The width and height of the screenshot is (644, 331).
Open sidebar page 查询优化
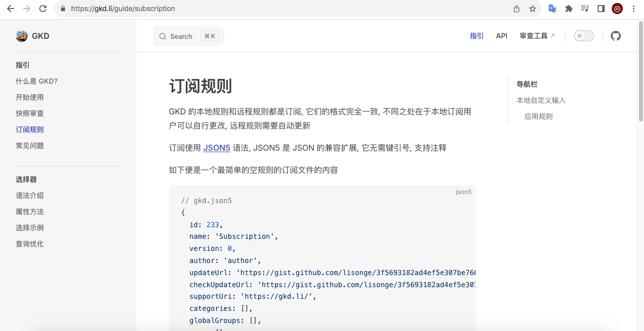tap(30, 244)
